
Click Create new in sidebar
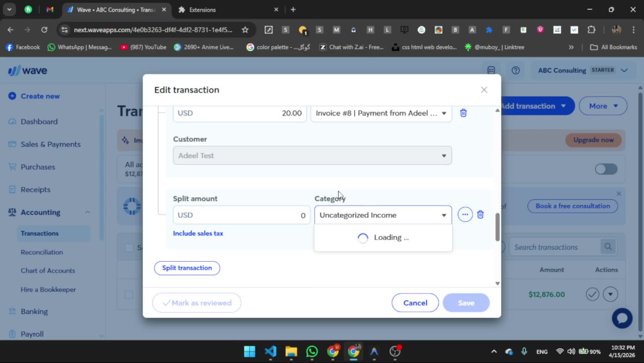pyautogui.click(x=35, y=96)
